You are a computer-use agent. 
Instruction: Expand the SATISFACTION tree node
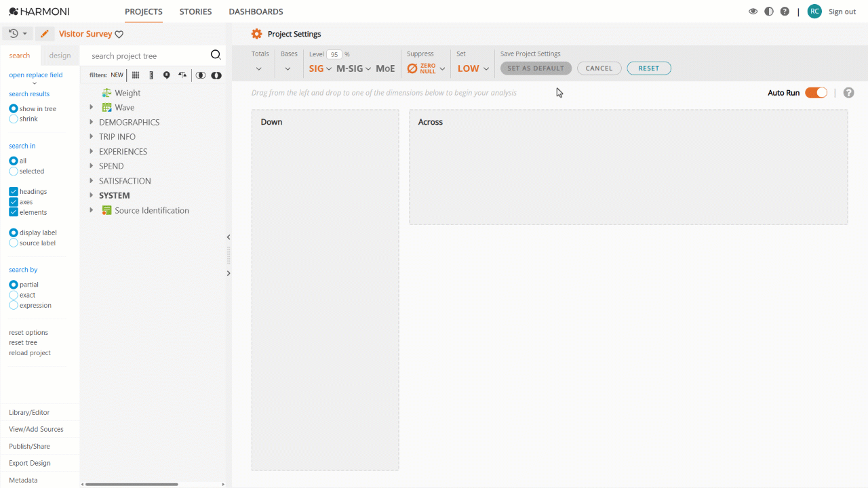pyautogui.click(x=92, y=181)
